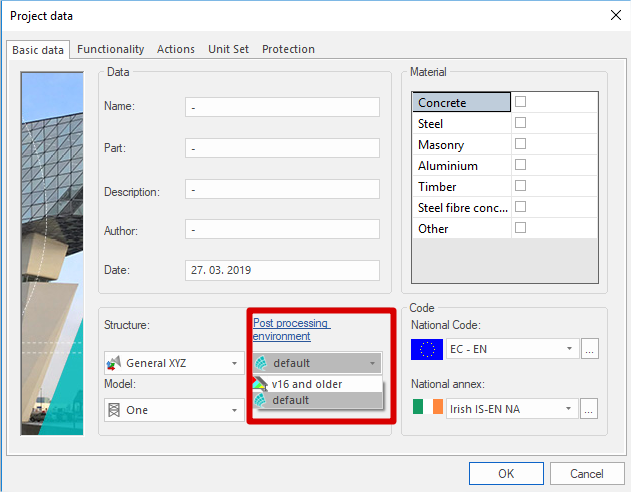Viewport: 631px width, 492px height.
Task: Click the EU flag icon in National Code
Action: pyautogui.click(x=426, y=349)
